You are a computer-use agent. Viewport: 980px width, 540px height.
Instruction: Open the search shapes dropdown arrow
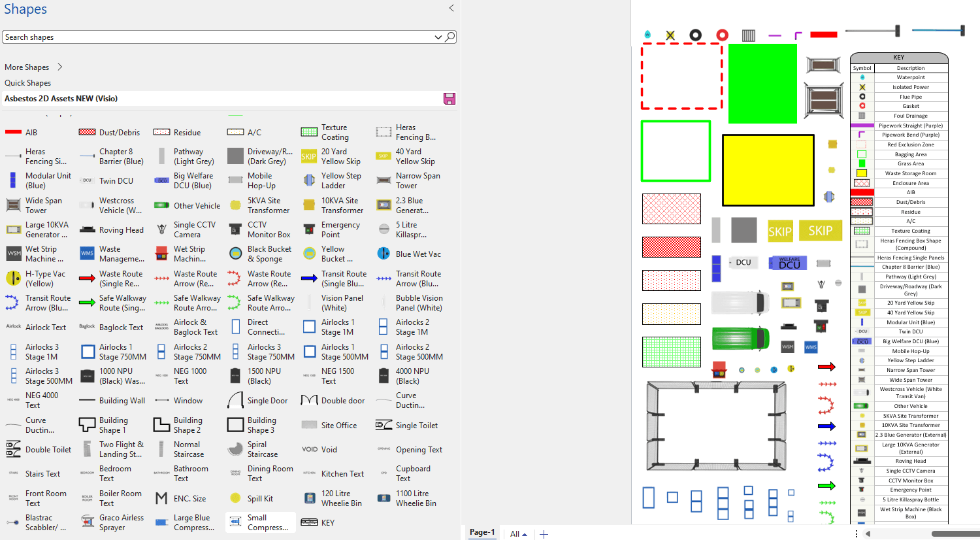438,37
